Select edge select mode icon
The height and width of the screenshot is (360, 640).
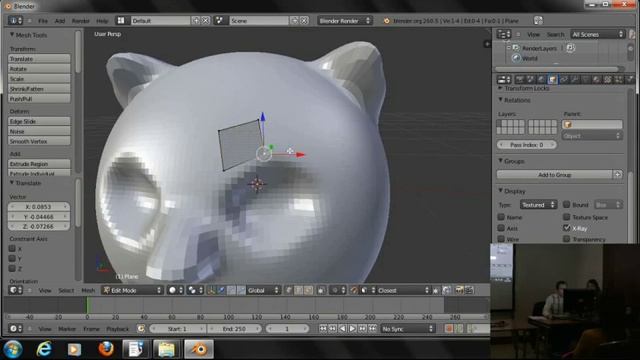pyautogui.click(x=299, y=290)
